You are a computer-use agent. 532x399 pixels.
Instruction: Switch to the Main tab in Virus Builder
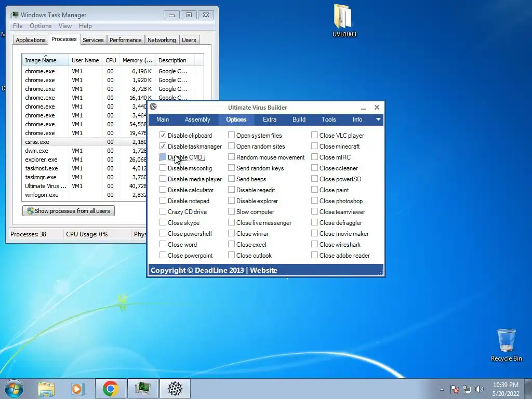coord(163,119)
